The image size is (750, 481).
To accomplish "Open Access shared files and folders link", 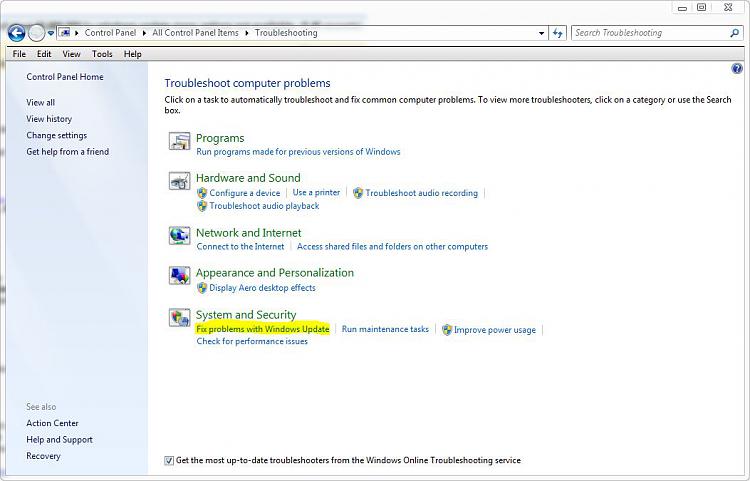I will [x=392, y=246].
